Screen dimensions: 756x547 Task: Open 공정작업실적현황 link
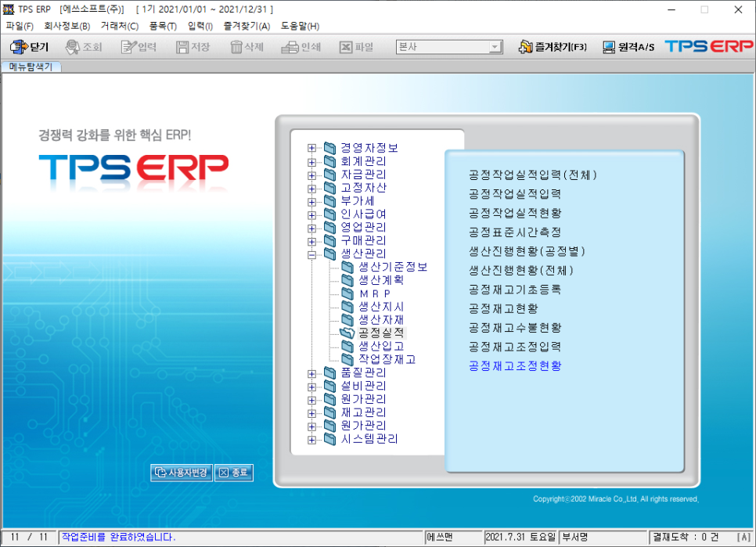click(x=515, y=213)
